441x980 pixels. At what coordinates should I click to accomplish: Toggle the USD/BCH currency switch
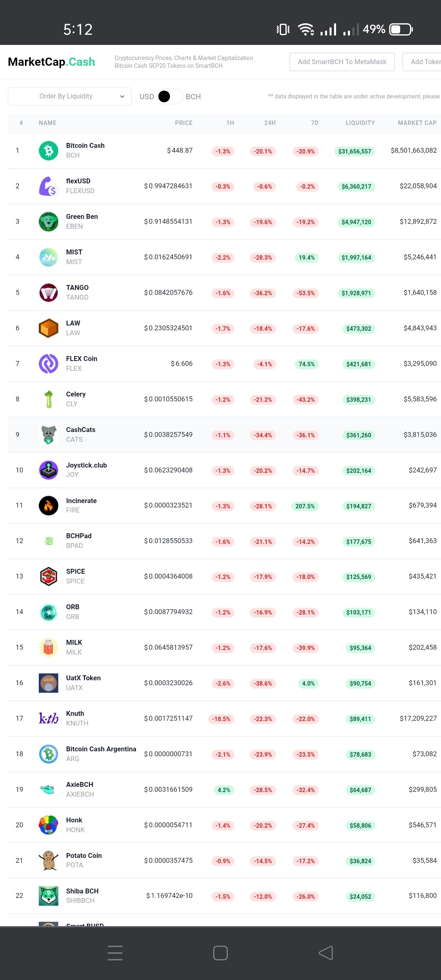tap(170, 96)
